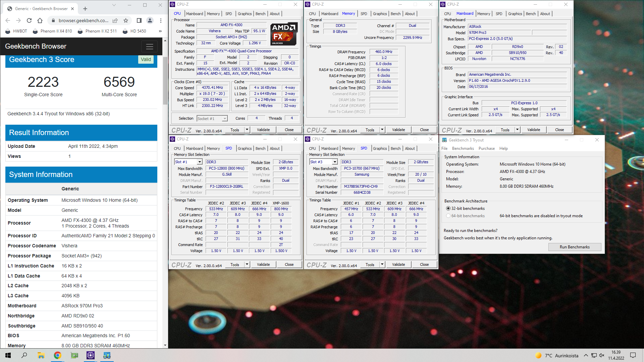This screenshot has height=362, width=644.
Task: Expand Tools dropdown arrow in CPU tab window
Action: [247, 130]
